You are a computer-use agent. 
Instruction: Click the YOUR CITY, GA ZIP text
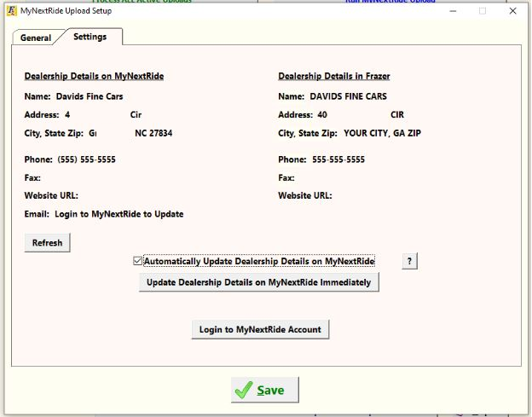pyautogui.click(x=382, y=133)
